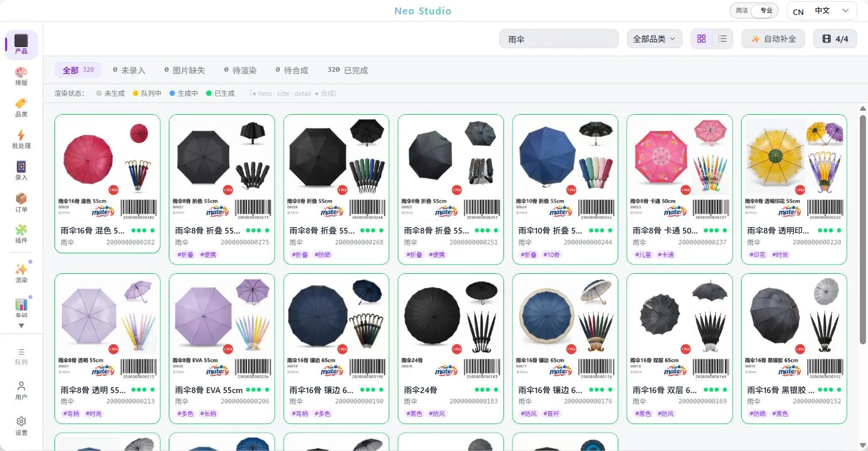Screen dimensions: 868x451
Task: Click the 4/4 columns button
Action: 835,39
